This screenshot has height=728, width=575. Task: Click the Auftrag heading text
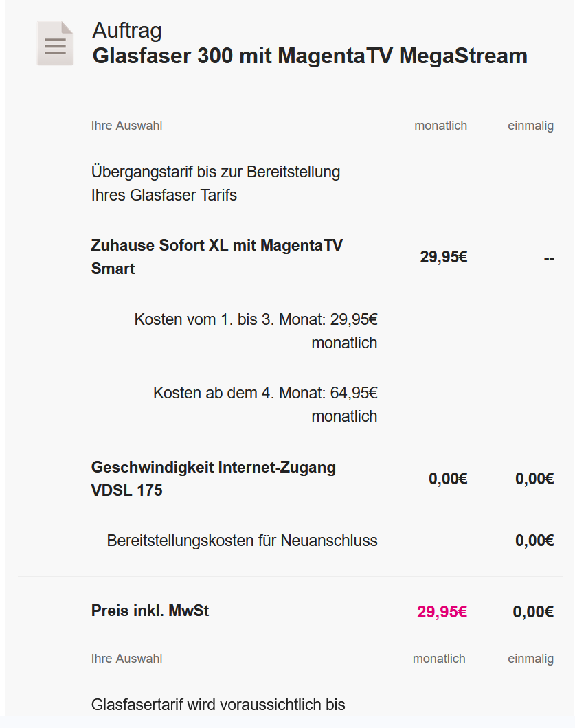(x=127, y=31)
